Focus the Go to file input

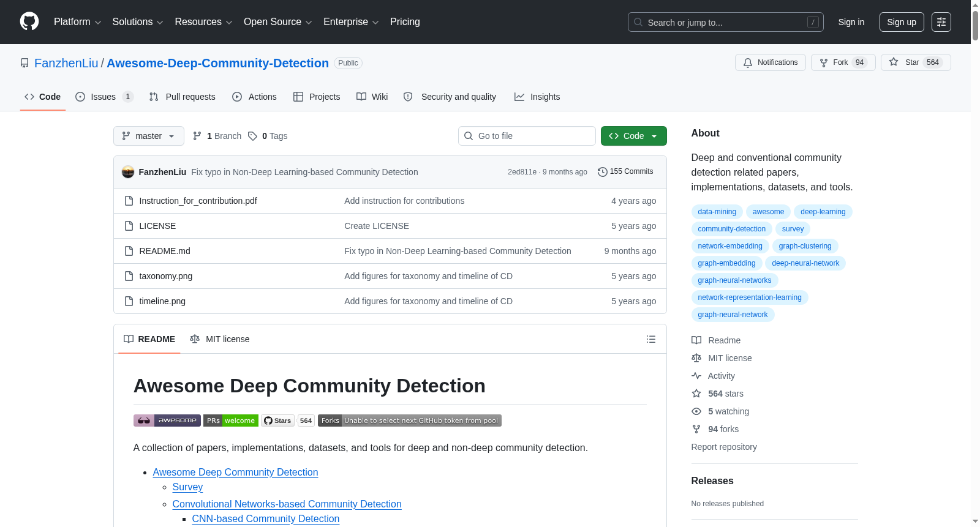(x=527, y=136)
